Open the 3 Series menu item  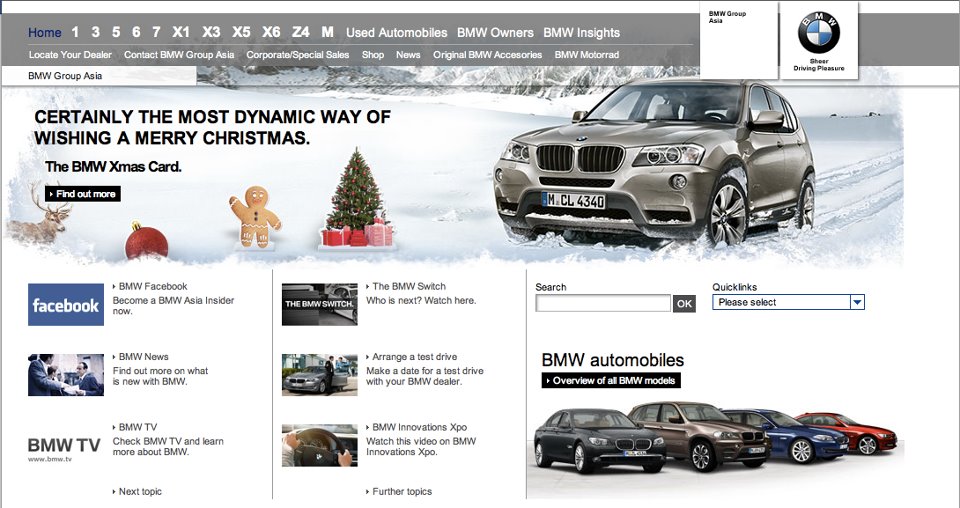point(96,32)
